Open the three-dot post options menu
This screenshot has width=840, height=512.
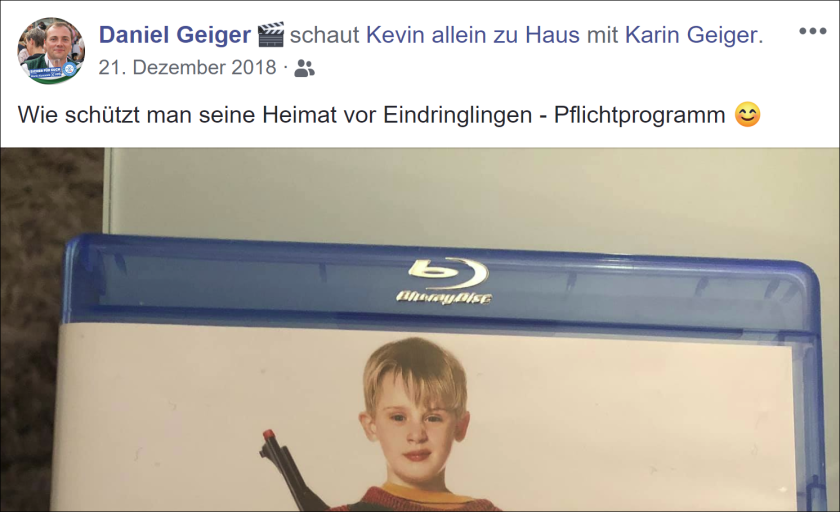(x=813, y=31)
